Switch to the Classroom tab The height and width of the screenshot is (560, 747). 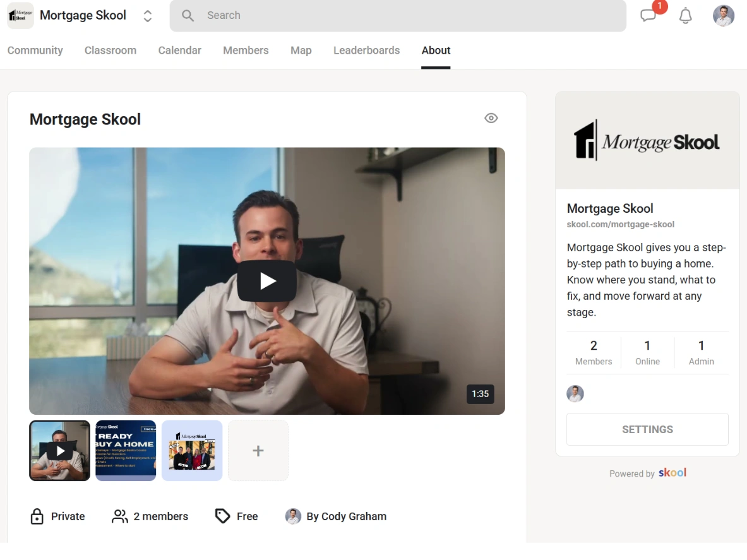tap(110, 51)
